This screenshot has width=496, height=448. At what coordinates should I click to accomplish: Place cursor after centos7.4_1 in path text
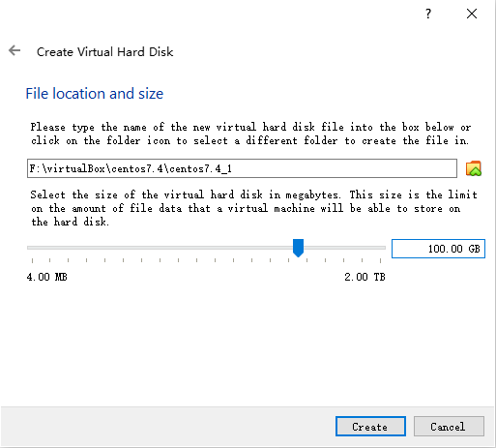coord(233,168)
